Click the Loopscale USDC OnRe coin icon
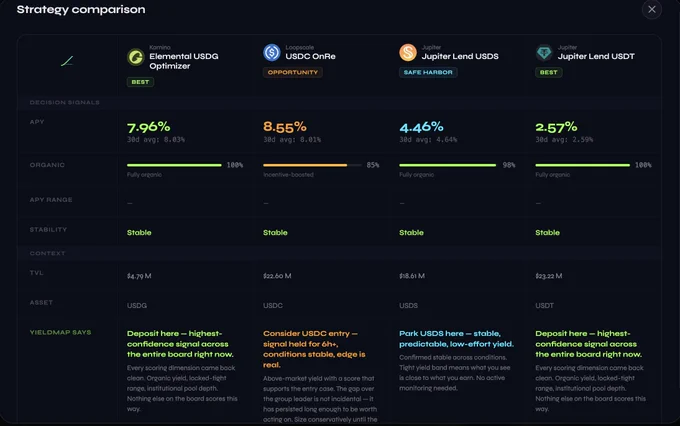This screenshot has height=426, width=680. tap(272, 52)
